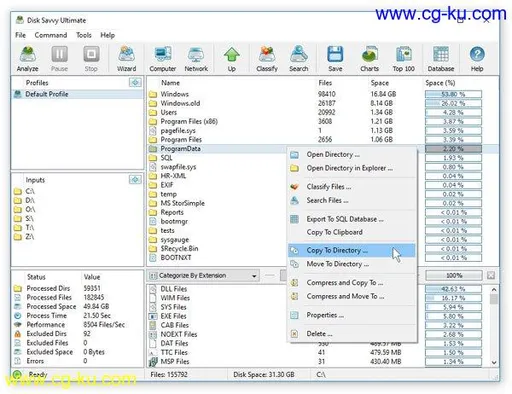Open the Computer toolbar icon
512x394 pixels.
[163, 59]
